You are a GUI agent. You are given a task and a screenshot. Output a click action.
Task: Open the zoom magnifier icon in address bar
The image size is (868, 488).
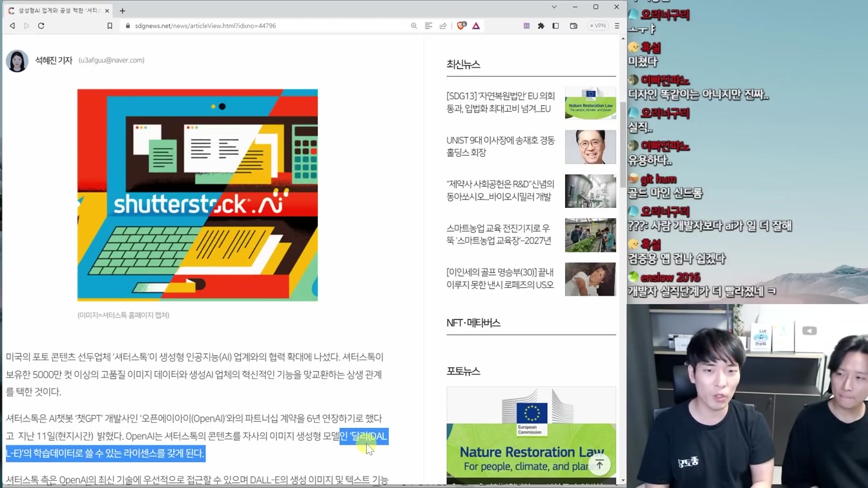tap(414, 26)
